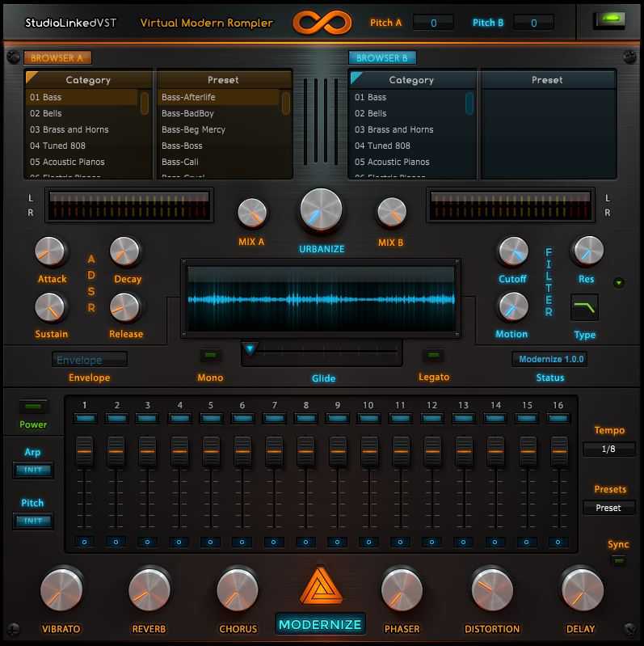Click the small green filter arrow indicator
This screenshot has width=644, height=646.
[x=618, y=283]
